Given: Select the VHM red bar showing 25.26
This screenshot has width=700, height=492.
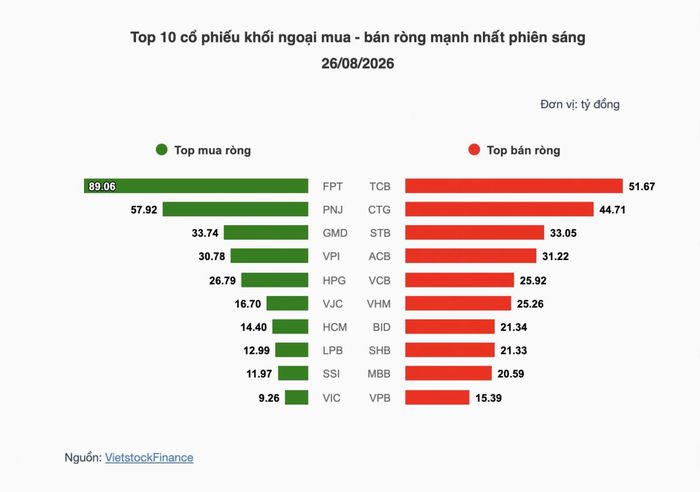Looking at the screenshot, I should pos(458,304).
